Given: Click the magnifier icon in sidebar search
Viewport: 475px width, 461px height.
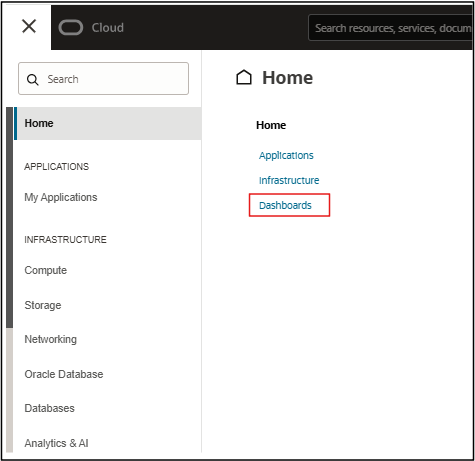Looking at the screenshot, I should [x=32, y=80].
